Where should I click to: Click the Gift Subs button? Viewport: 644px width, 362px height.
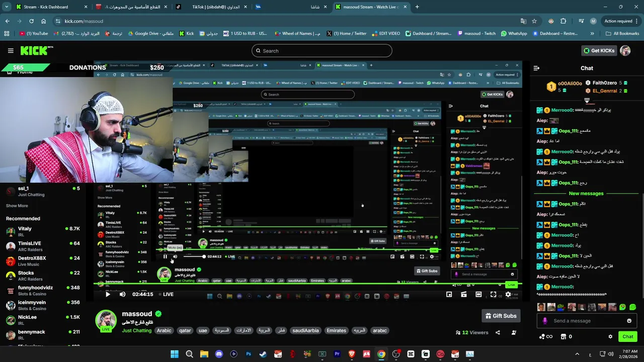coord(501,316)
